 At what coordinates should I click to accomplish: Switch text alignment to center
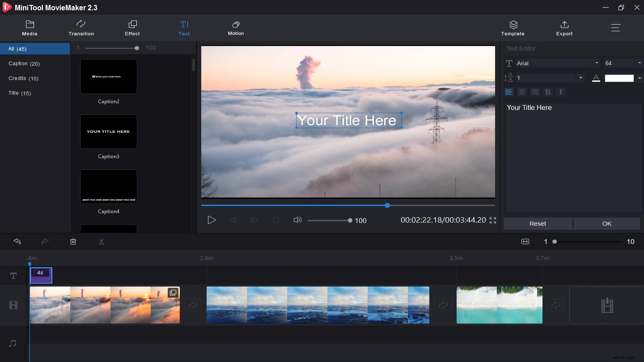tap(522, 92)
